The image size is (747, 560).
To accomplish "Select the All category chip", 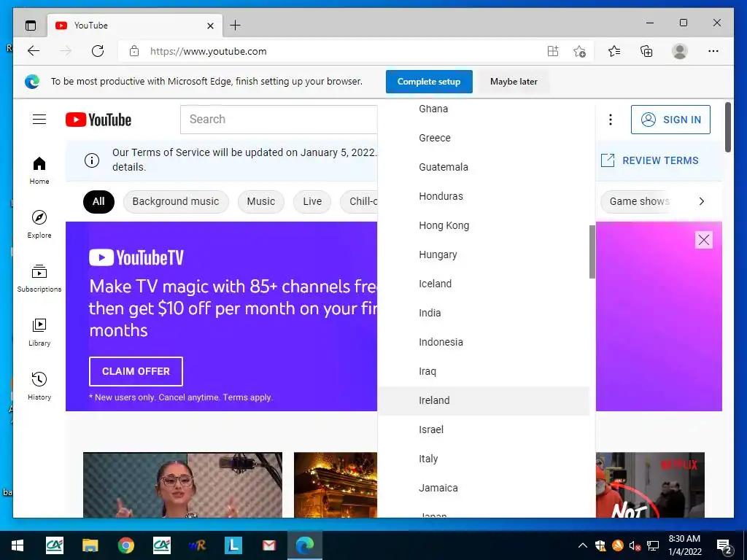I will point(98,201).
